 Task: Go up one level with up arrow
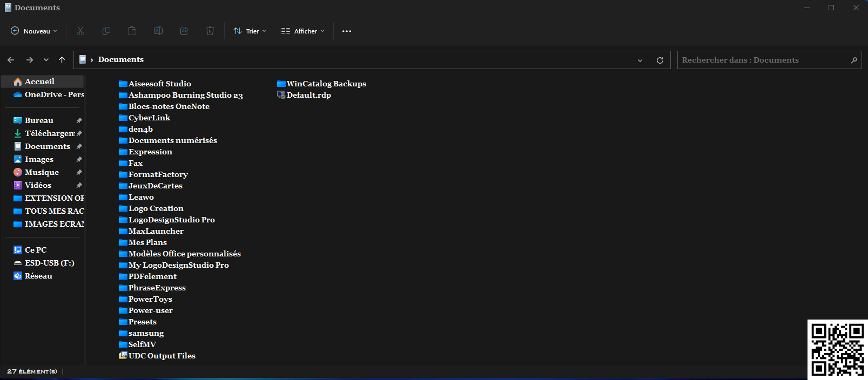pos(62,60)
